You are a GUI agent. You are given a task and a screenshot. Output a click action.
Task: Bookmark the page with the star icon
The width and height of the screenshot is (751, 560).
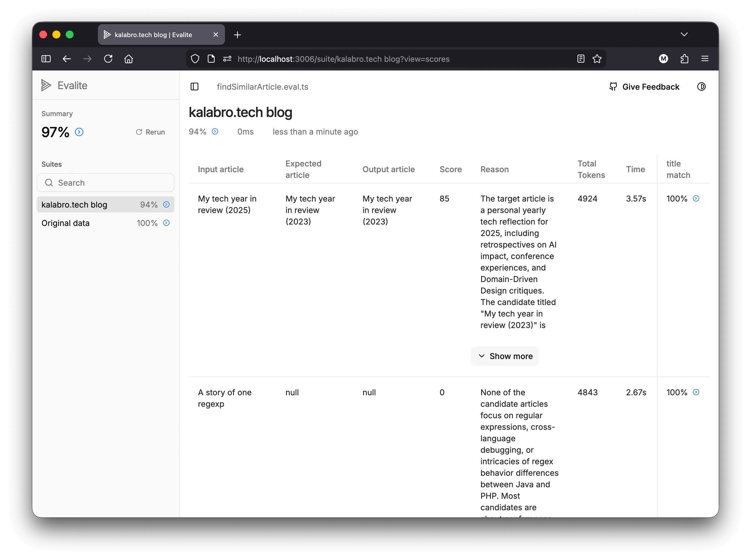[x=597, y=59]
